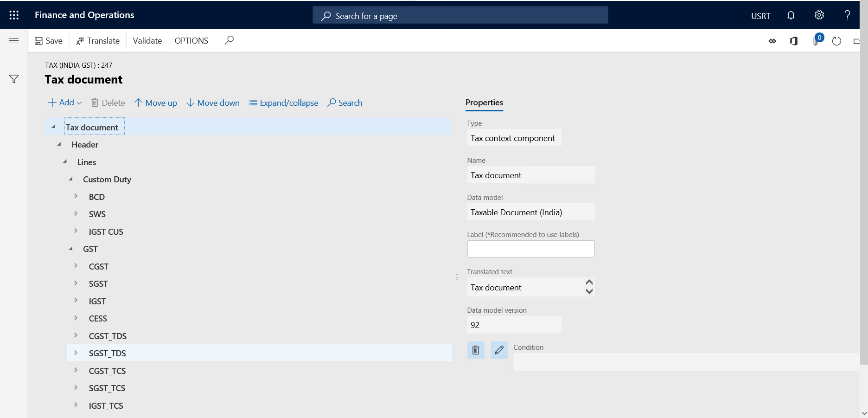Click Translated text down arrow
The height and width of the screenshot is (418, 868).
click(589, 291)
